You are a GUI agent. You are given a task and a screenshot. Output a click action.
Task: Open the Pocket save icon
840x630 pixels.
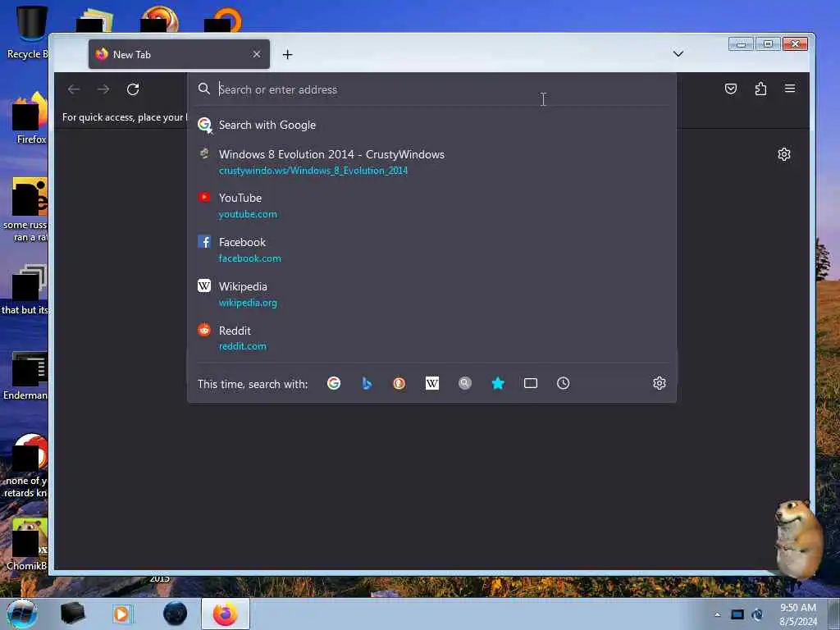pos(731,89)
